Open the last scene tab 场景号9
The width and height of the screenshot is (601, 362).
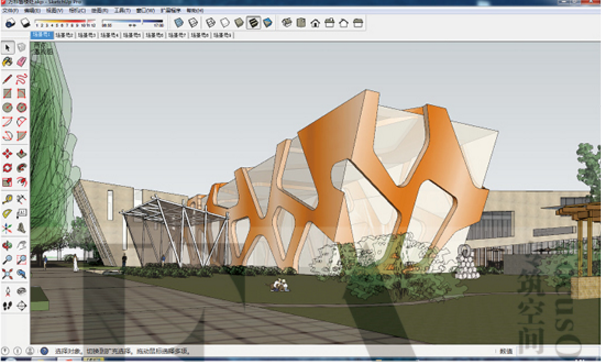222,35
